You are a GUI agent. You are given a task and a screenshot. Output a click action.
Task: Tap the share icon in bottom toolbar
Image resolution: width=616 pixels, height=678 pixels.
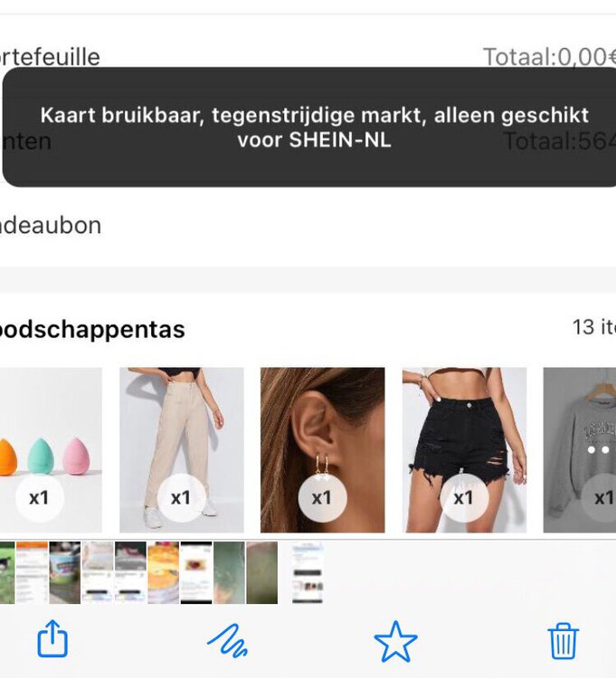pos(52,638)
